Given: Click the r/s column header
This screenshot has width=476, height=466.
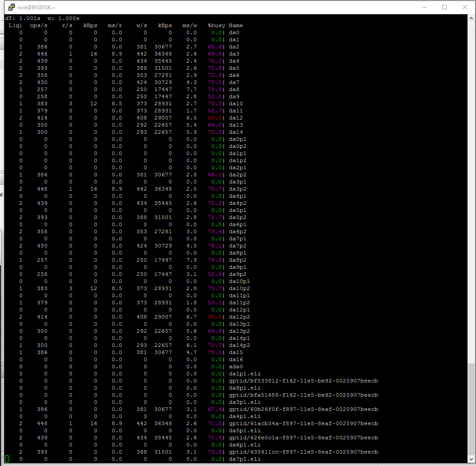Looking at the screenshot, I should click(67, 25).
